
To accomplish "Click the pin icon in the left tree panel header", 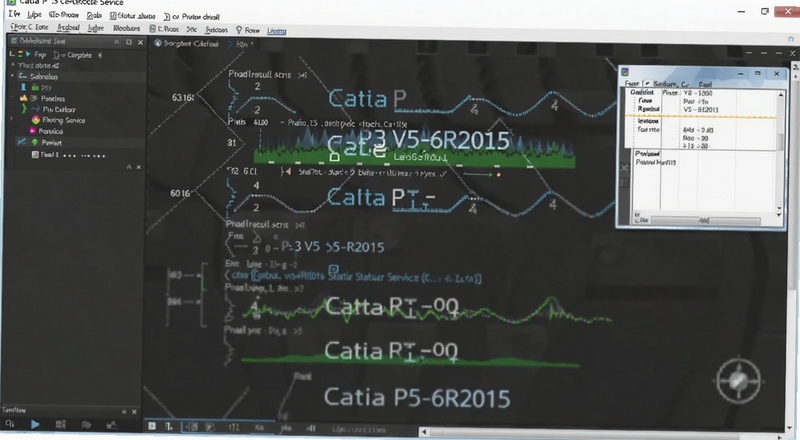I will point(117,42).
